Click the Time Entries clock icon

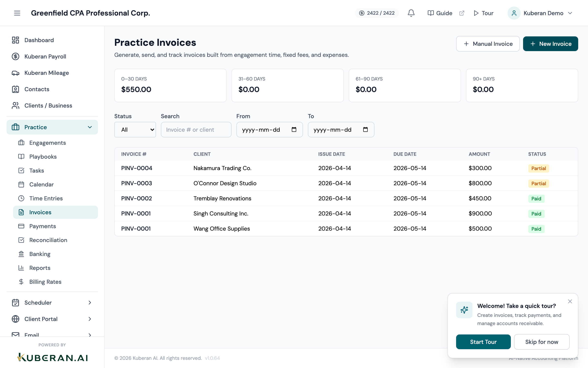pos(21,198)
